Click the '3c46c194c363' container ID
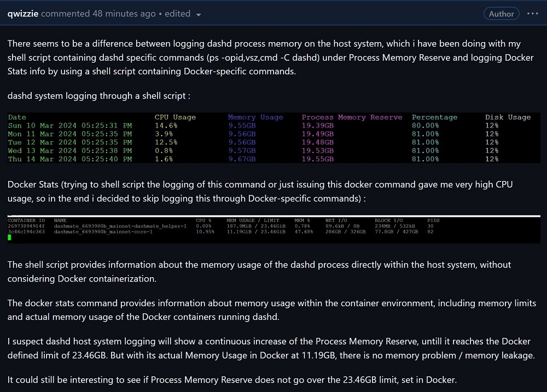This screenshot has width=547, height=392. click(26, 232)
